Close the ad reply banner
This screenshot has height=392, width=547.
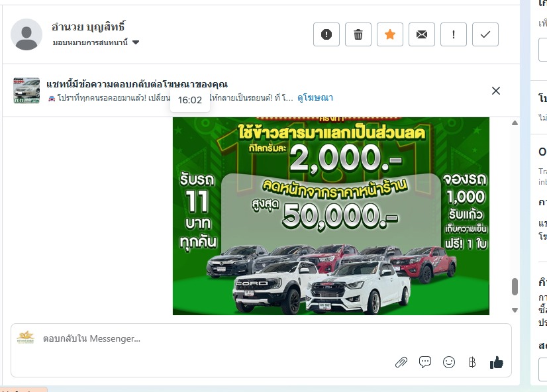496,91
